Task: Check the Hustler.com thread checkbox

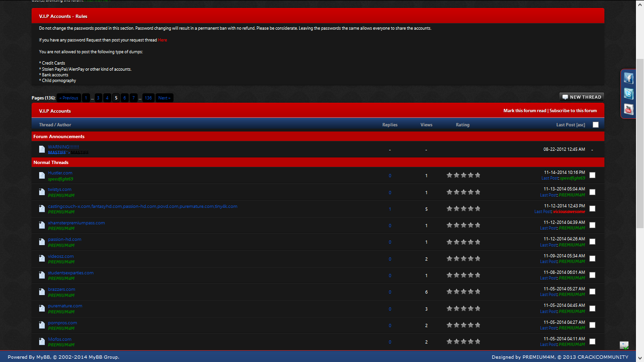Action: [592, 175]
